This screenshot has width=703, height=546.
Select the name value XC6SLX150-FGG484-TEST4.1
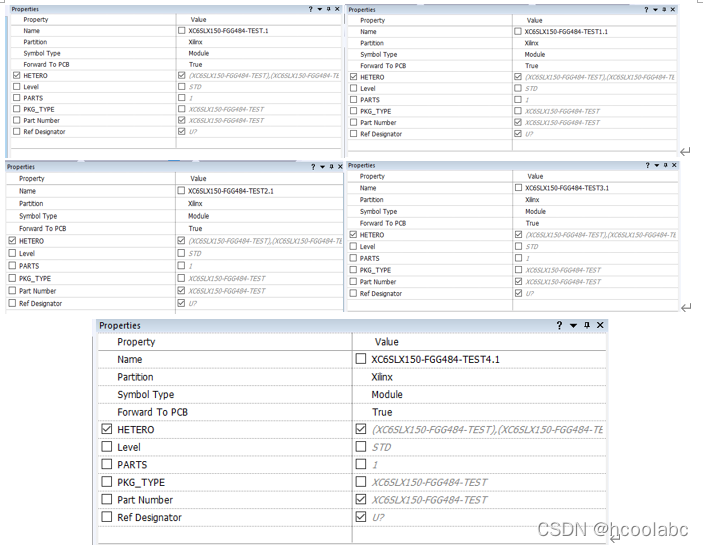435,359
